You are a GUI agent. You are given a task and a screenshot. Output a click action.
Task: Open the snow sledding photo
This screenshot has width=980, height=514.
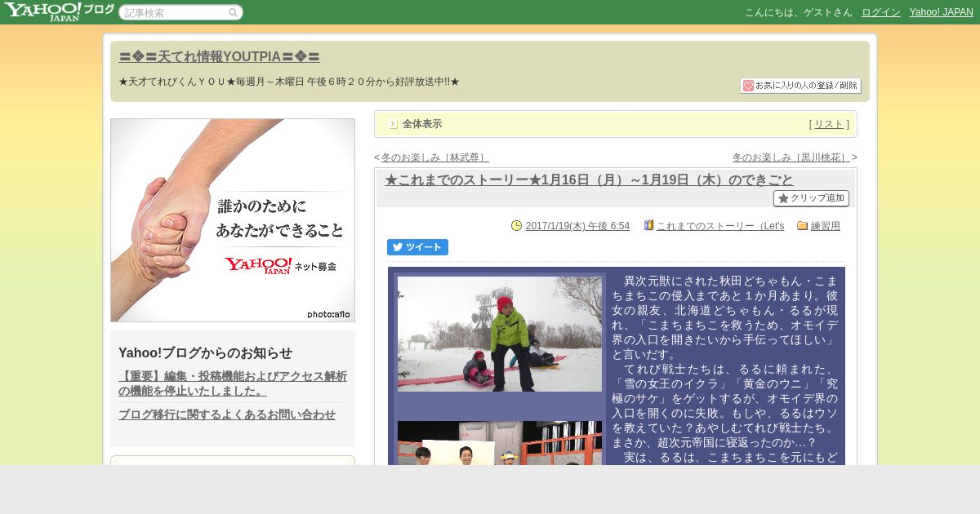point(500,334)
